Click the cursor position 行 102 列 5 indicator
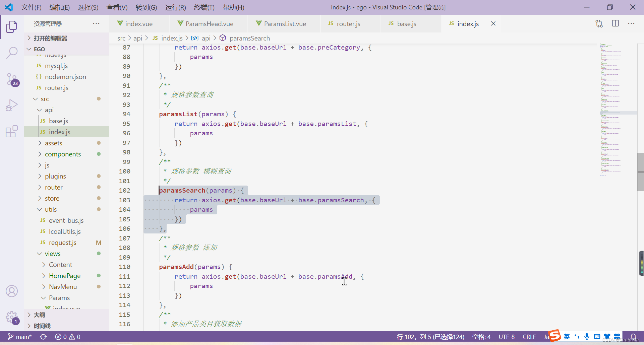644x345 pixels. [430, 337]
